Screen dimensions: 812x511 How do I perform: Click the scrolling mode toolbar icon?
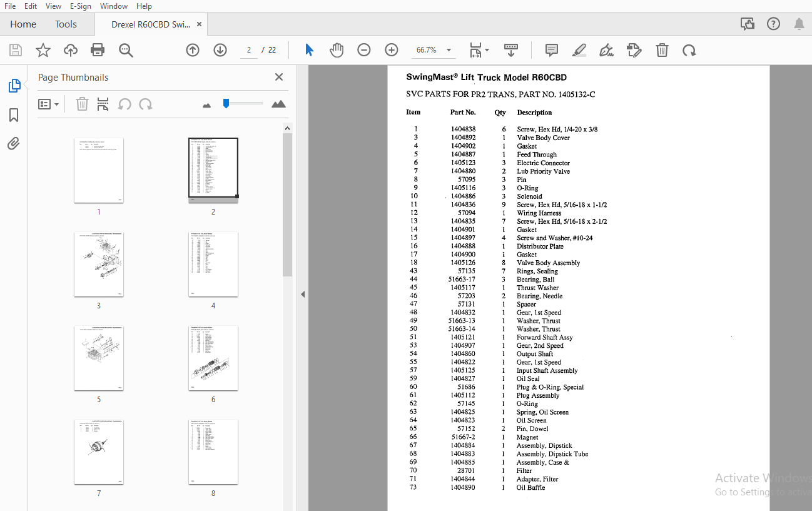511,50
